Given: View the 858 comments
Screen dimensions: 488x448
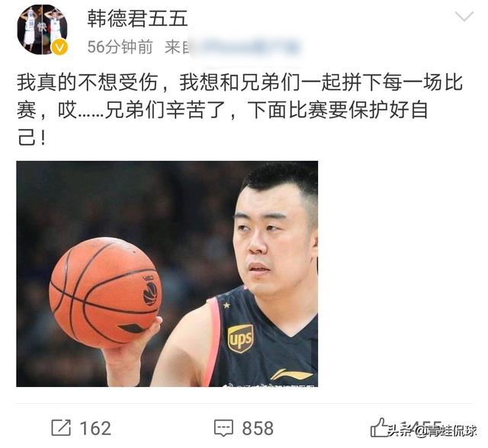Looking at the screenshot, I should 258,428.
